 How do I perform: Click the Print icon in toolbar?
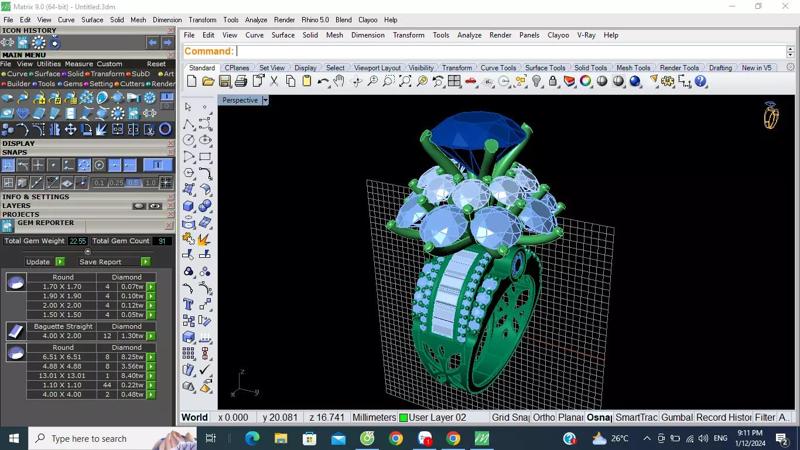pos(241,81)
